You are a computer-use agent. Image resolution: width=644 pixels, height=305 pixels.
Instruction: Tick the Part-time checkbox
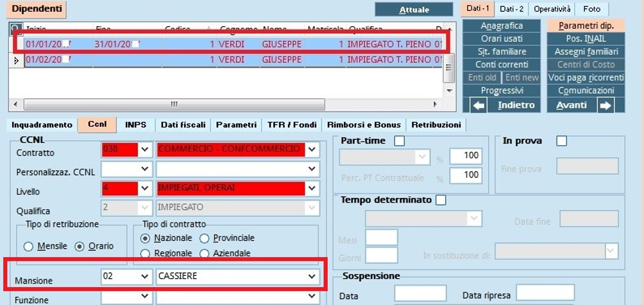pos(399,141)
